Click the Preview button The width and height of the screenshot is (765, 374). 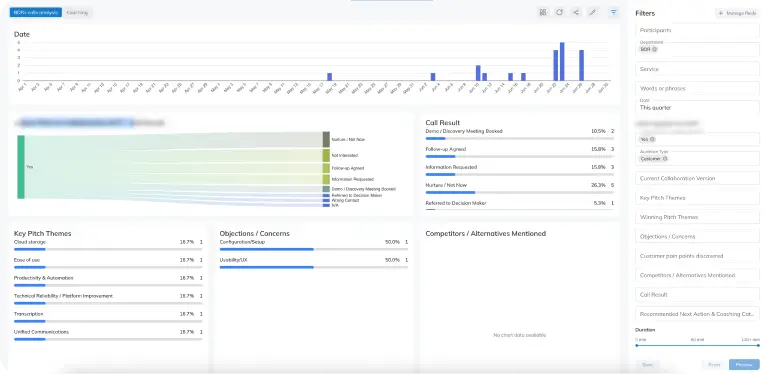tap(744, 365)
